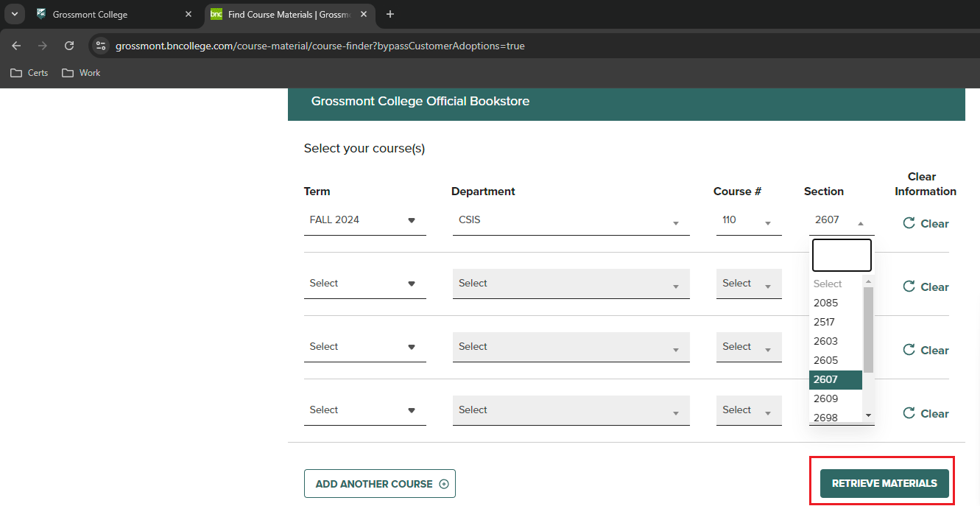This screenshot has width=980, height=506.
Task: Open the Course # 110 dropdown
Action: click(748, 220)
